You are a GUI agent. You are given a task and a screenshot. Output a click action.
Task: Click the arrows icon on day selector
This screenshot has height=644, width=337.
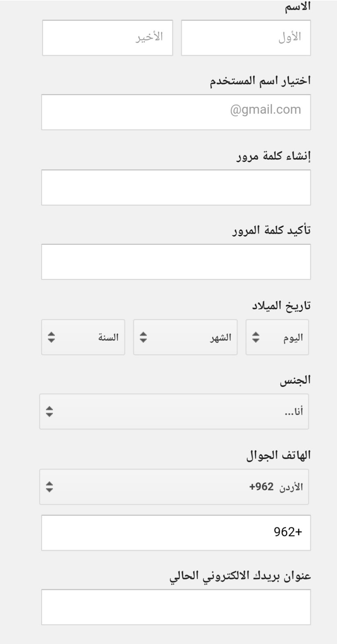click(256, 337)
